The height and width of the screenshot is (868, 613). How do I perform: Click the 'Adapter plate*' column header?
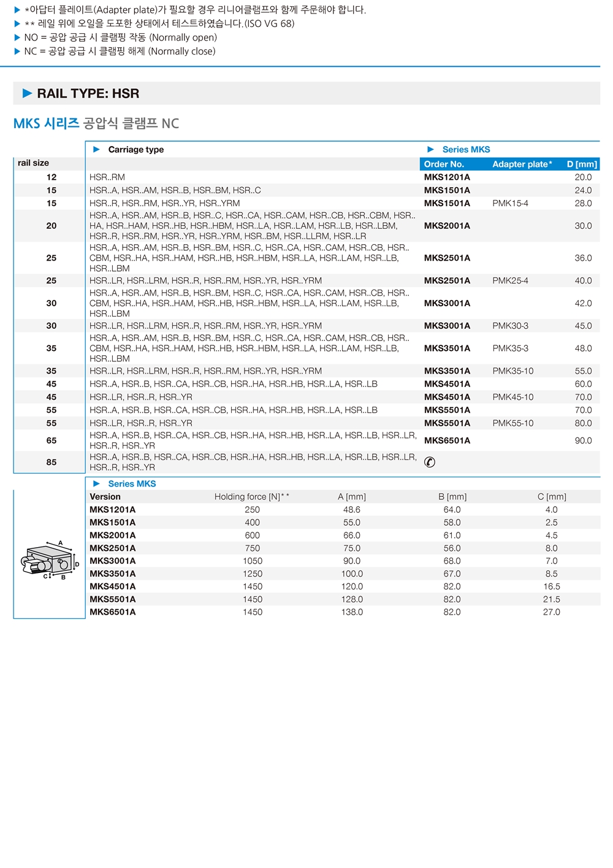click(x=522, y=164)
